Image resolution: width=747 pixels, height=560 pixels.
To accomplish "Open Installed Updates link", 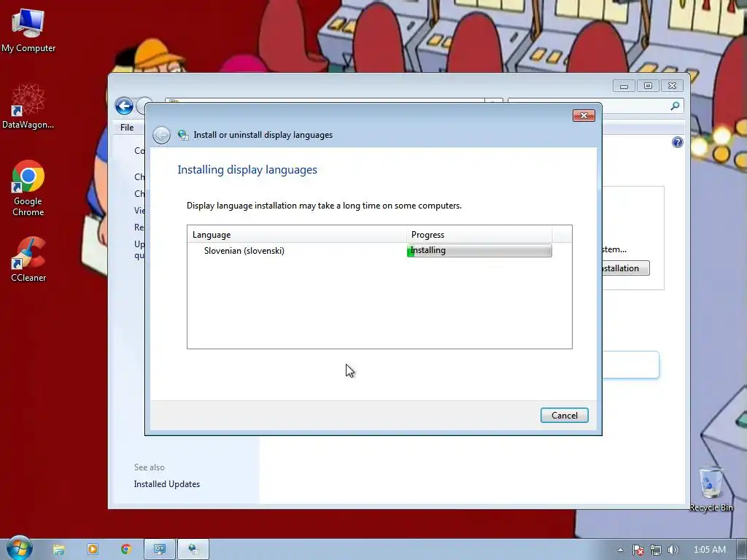I will click(167, 484).
